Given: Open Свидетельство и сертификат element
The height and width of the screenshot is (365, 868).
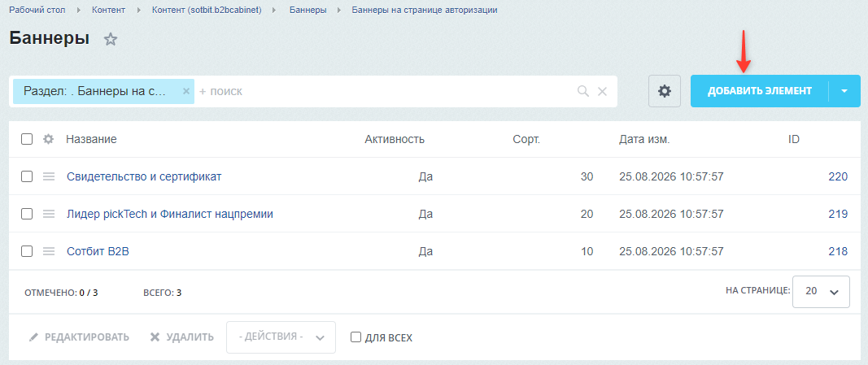Looking at the screenshot, I should coord(144,176).
